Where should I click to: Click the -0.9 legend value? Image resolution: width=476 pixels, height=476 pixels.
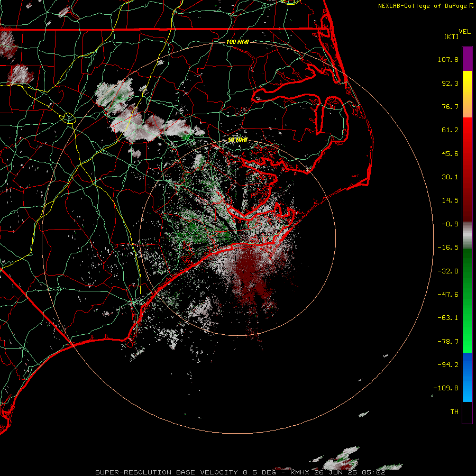(450, 224)
